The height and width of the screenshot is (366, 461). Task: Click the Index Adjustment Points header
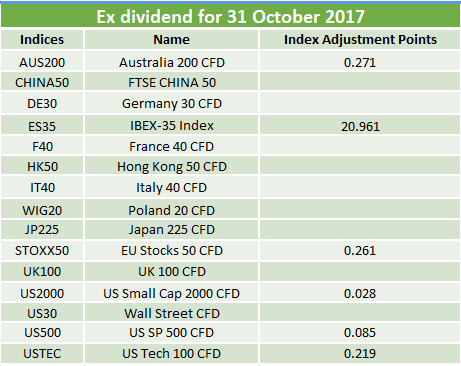pos(360,40)
